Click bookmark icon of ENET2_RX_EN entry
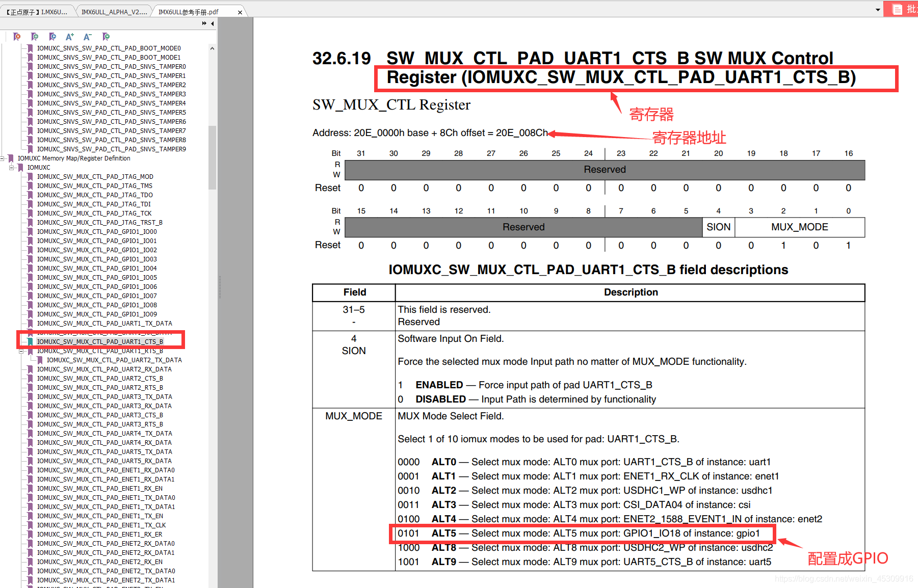Viewport: 918px width, 588px height. (31, 562)
